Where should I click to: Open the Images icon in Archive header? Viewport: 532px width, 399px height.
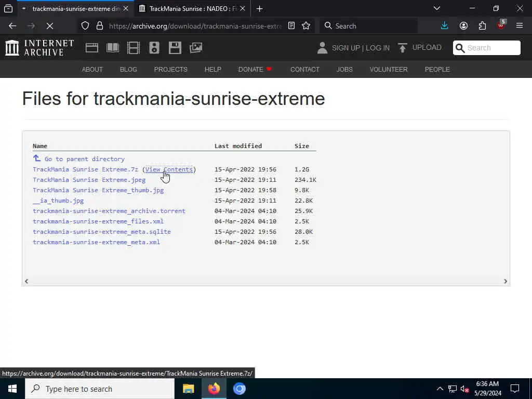click(196, 48)
